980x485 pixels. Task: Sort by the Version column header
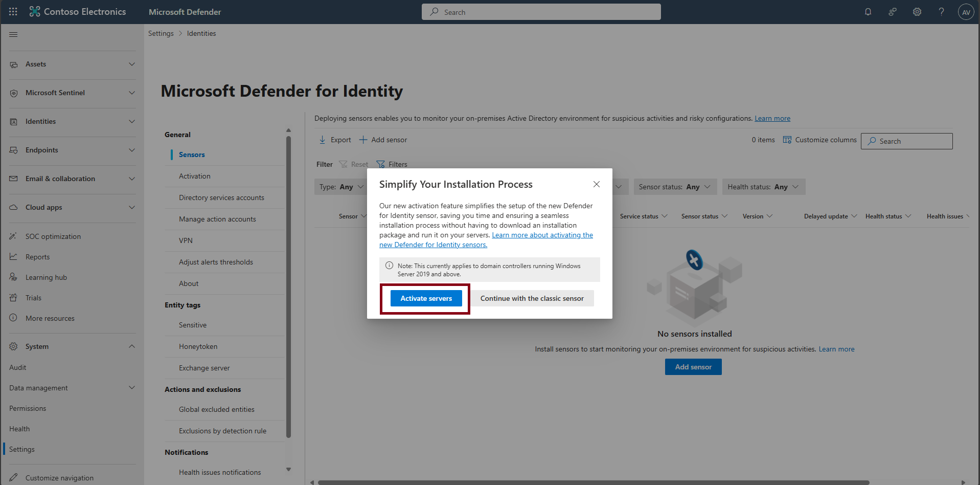(753, 216)
